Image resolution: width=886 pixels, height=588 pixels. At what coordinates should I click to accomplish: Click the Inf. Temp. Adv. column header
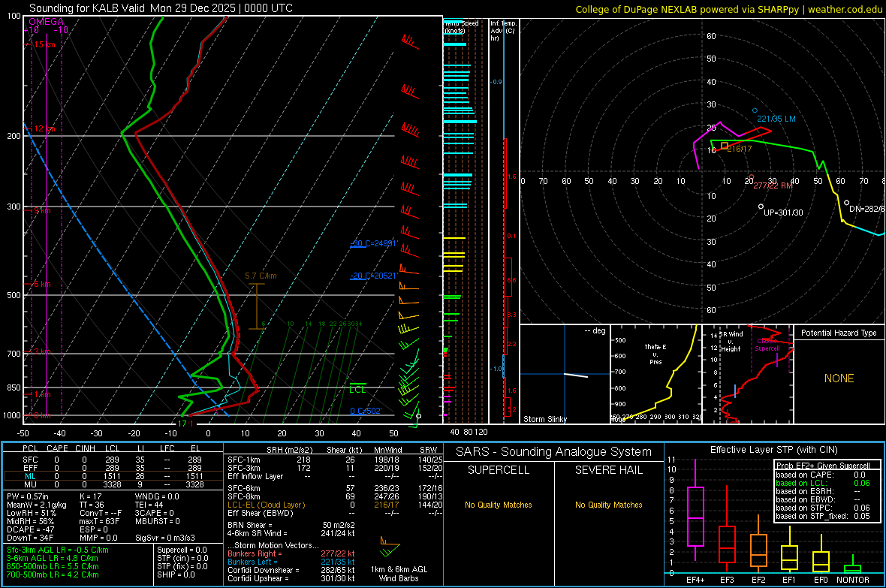point(502,31)
